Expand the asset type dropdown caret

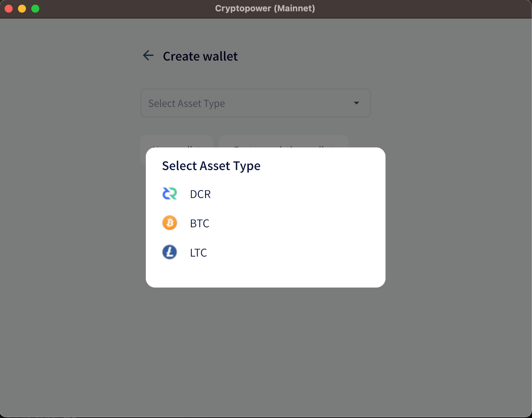click(356, 103)
